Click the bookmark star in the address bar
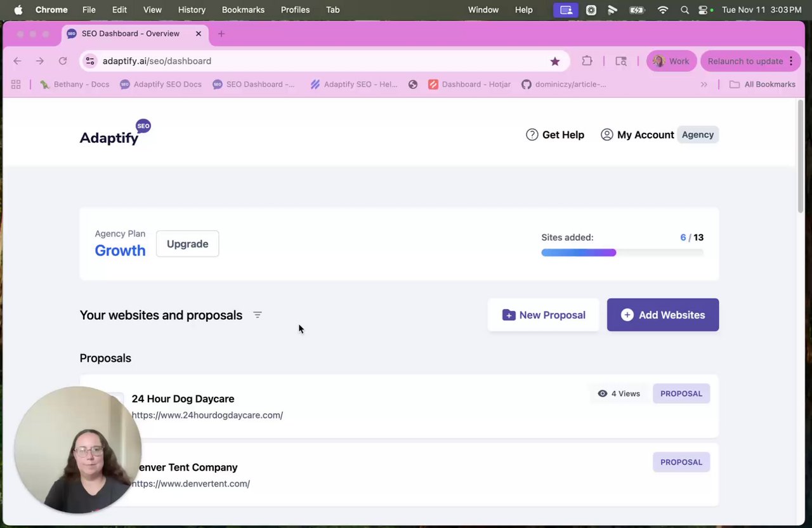812x528 pixels. [555, 61]
